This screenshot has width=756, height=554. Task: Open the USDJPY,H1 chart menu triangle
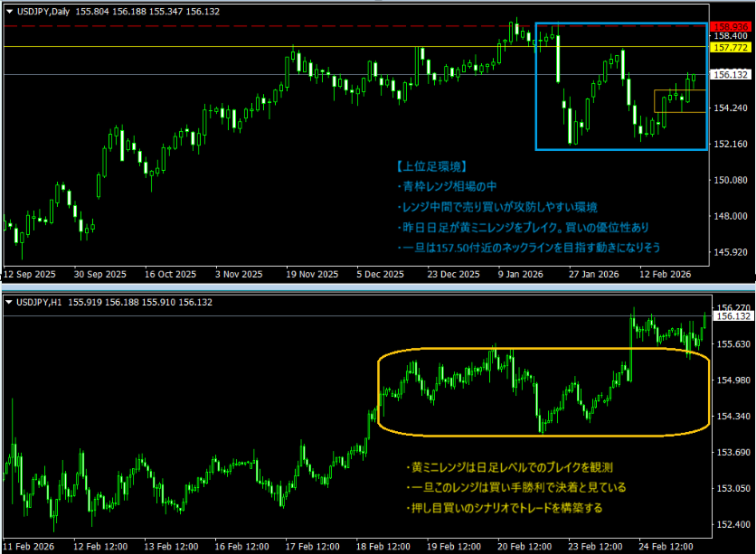click(x=9, y=302)
